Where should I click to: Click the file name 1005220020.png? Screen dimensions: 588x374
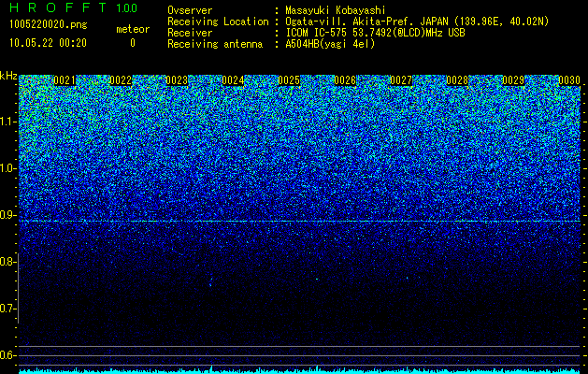pyautogui.click(x=49, y=25)
